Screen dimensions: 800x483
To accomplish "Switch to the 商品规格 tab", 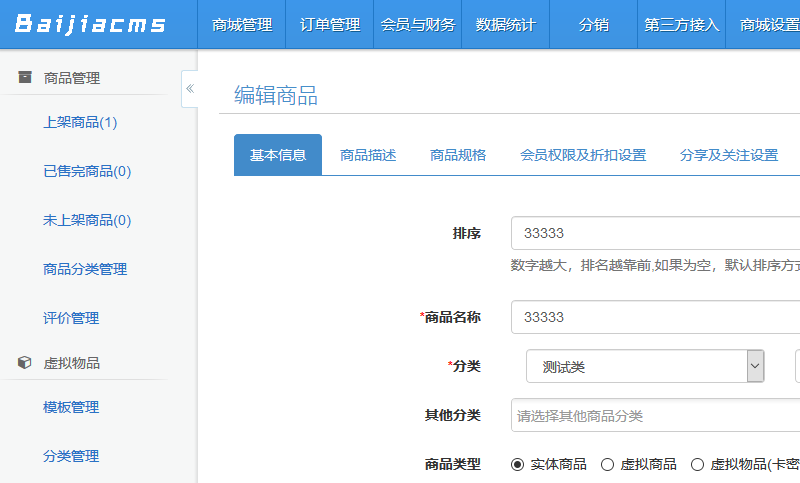I will coord(458,155).
